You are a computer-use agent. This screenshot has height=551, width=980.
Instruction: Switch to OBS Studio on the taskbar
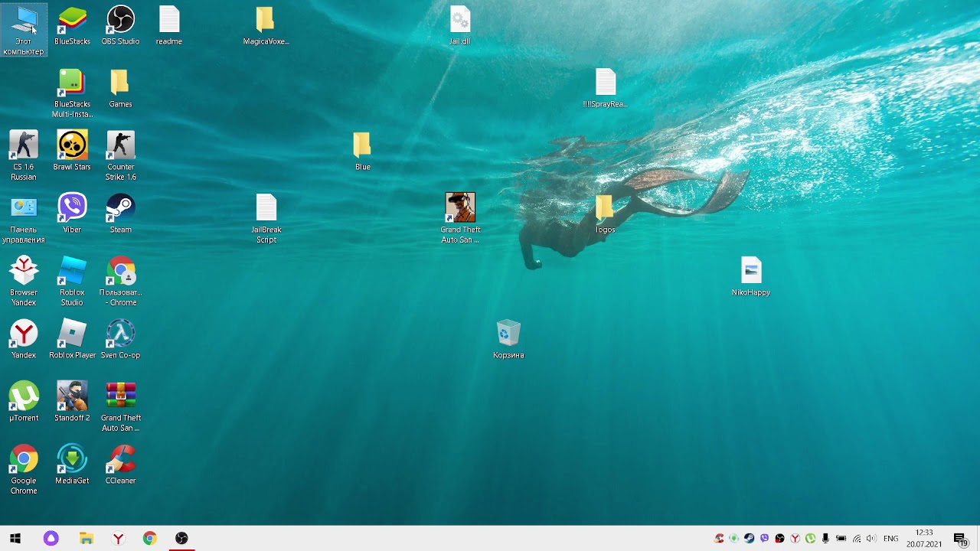[x=181, y=539]
